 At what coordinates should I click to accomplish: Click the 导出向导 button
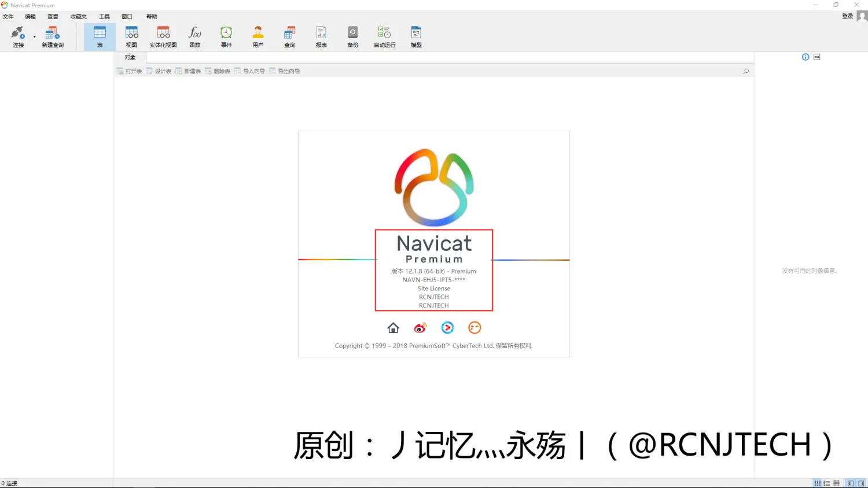pos(284,71)
